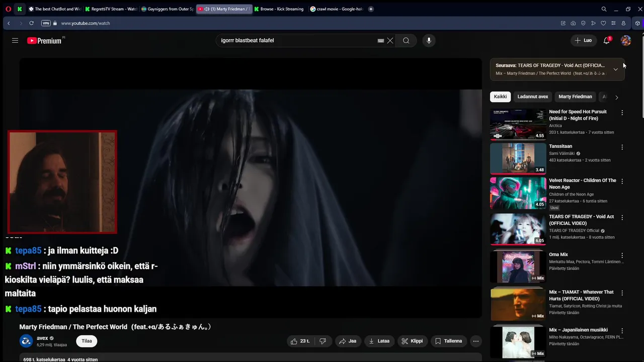Open more actions ellipsis under video
The image size is (644, 362).
476,341
